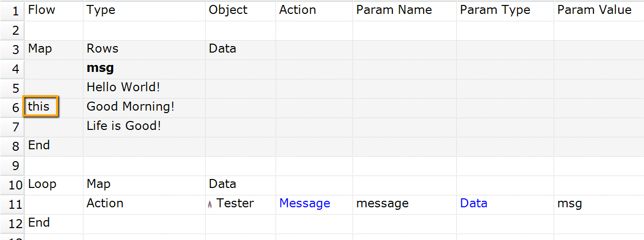Click the "Hello World!" cell
Image resolution: width=644 pixels, height=240 pixels.
click(x=123, y=87)
